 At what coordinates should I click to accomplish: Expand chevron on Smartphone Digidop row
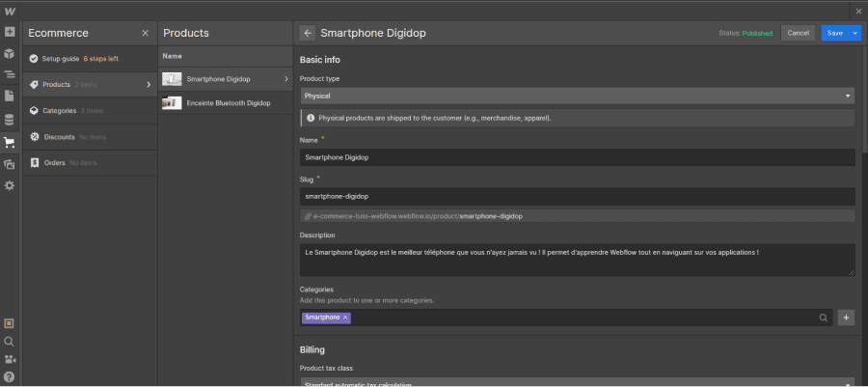(x=286, y=79)
